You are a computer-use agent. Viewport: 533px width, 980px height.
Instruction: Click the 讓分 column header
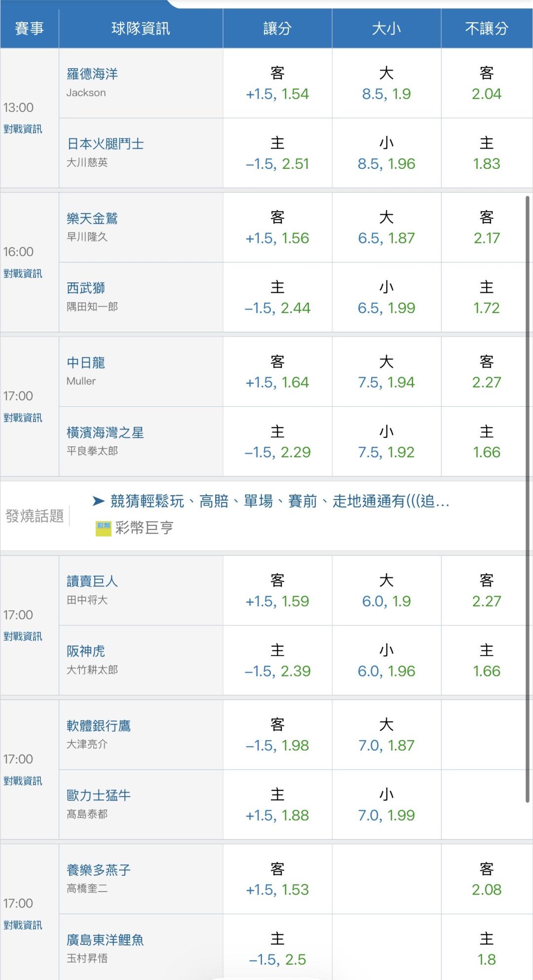tap(277, 28)
